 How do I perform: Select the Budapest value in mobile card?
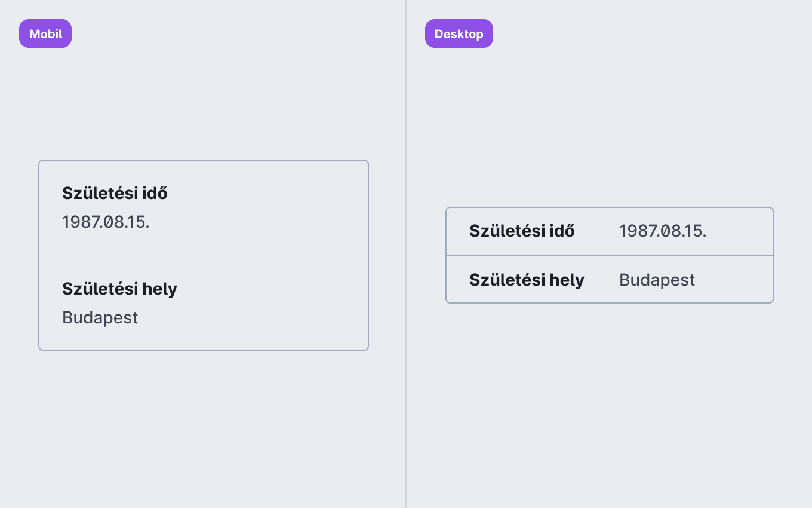tap(100, 317)
